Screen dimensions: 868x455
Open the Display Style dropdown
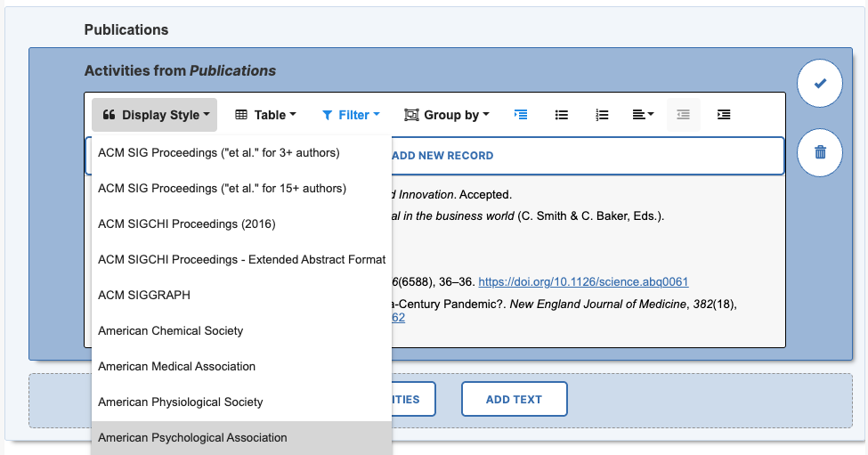154,115
